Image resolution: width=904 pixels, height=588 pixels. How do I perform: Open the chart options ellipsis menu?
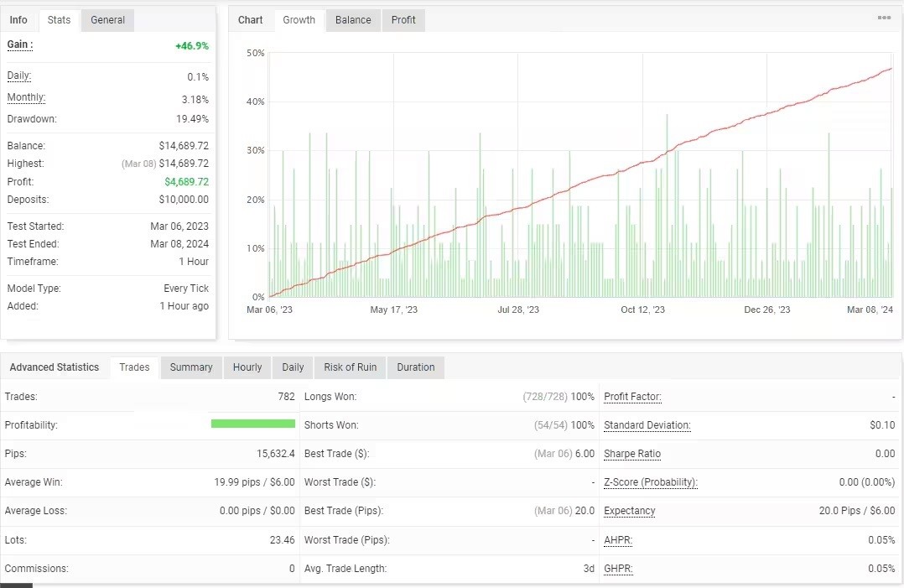(884, 18)
